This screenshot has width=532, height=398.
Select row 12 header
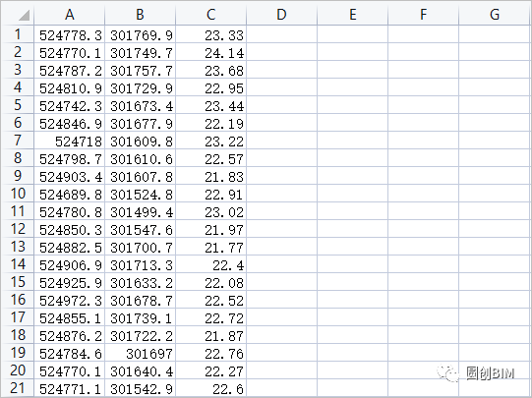coord(18,229)
